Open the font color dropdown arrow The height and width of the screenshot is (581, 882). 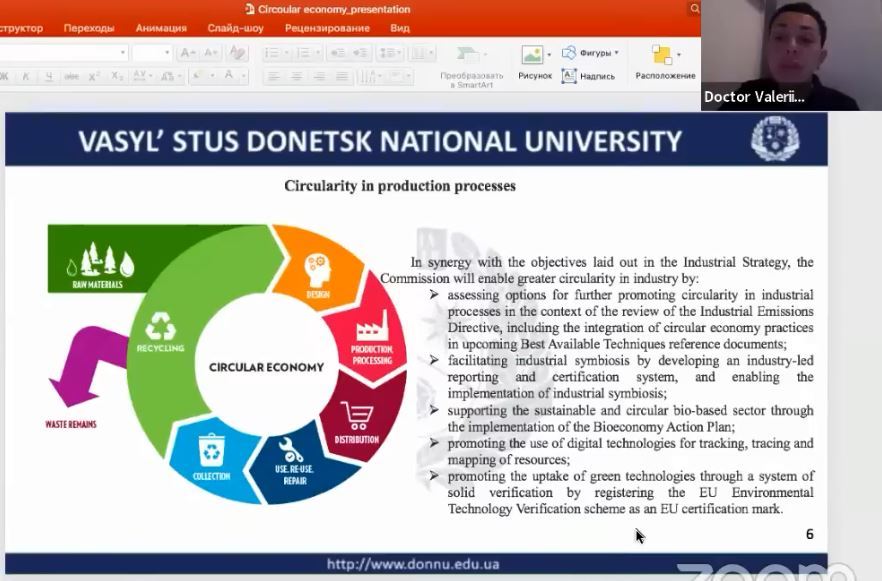[244, 76]
